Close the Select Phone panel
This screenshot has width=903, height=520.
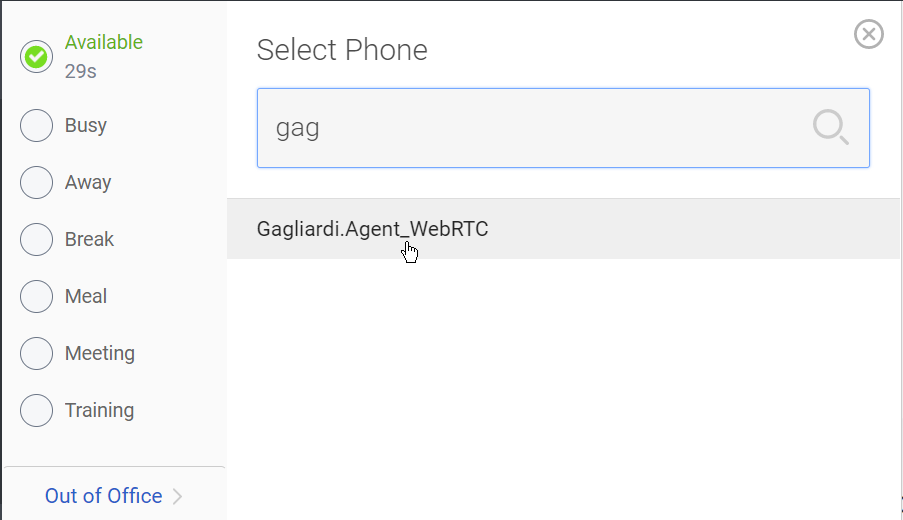[x=868, y=34]
